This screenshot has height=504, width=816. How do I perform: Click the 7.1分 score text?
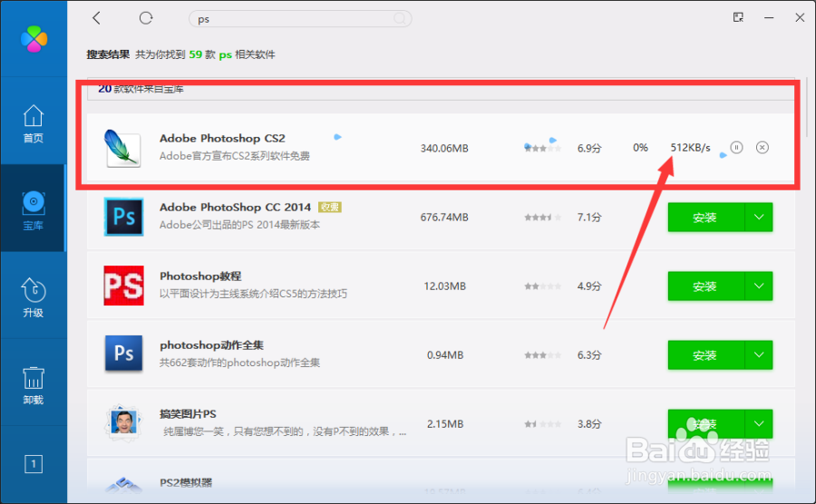589,218
